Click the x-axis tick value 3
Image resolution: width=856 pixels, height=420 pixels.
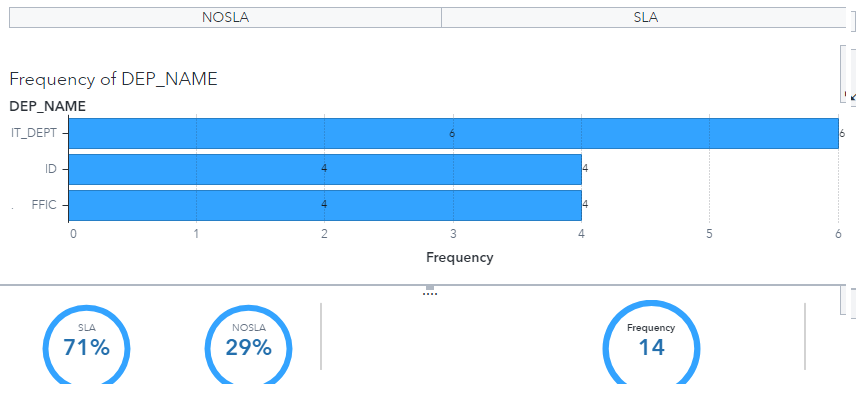pyautogui.click(x=453, y=234)
